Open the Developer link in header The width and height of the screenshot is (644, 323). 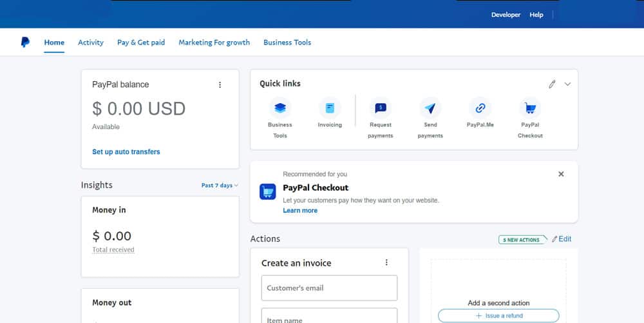coord(506,15)
